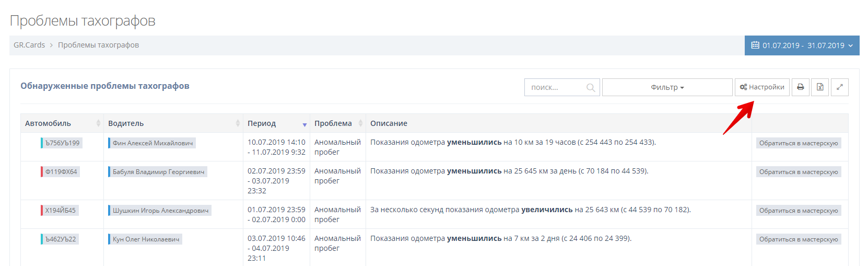Click the print icon button

coord(801,87)
